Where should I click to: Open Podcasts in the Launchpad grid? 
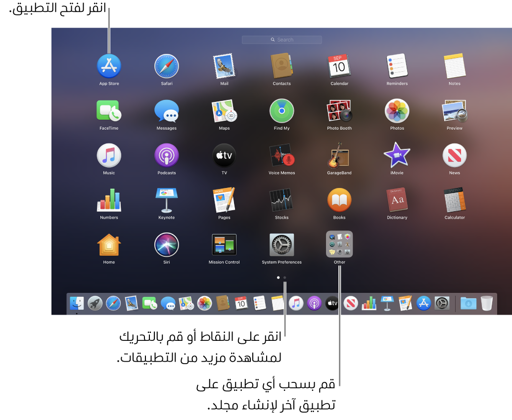[x=167, y=155]
